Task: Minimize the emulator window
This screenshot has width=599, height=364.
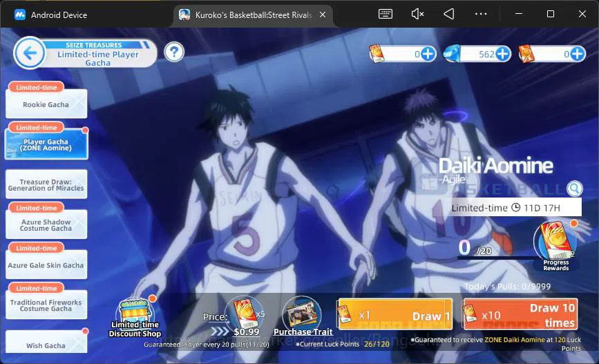Action: (x=519, y=14)
